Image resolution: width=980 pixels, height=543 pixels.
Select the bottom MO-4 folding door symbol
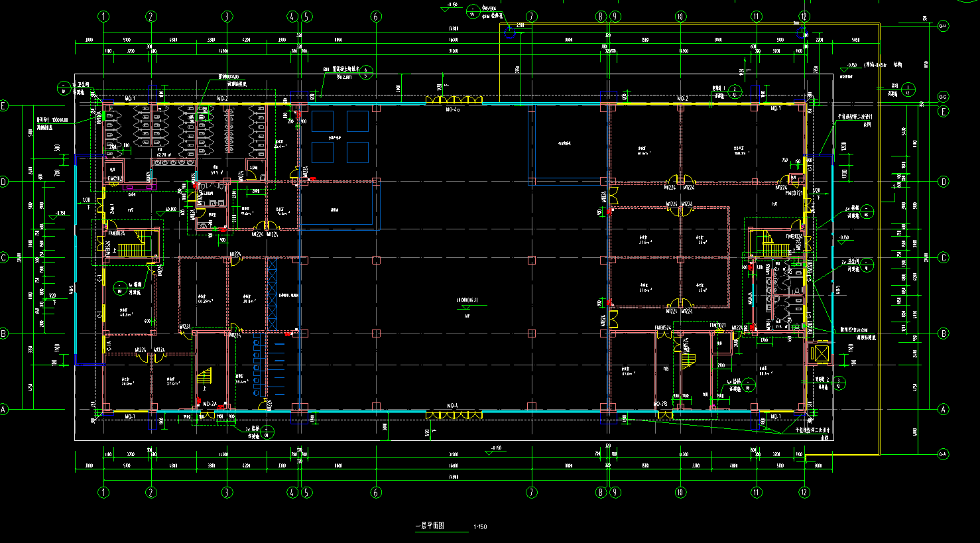[x=454, y=414]
